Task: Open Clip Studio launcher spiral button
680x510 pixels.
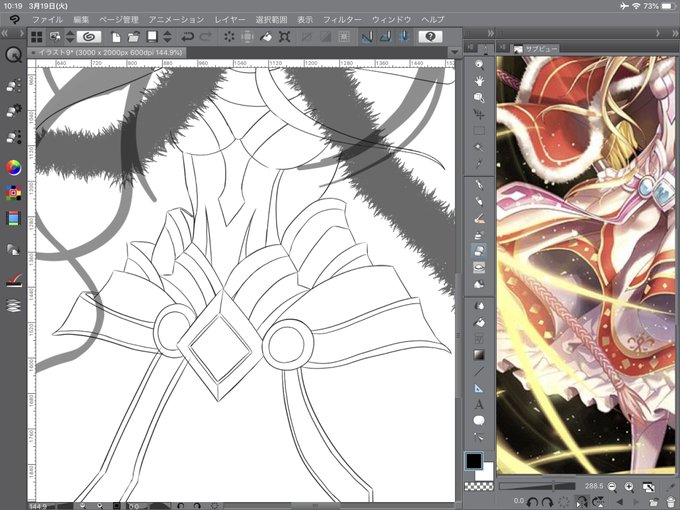Action: (x=89, y=37)
